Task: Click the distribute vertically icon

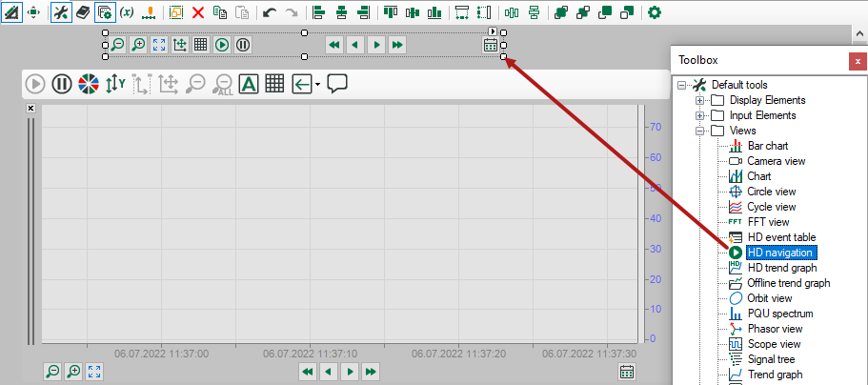Action: point(535,12)
